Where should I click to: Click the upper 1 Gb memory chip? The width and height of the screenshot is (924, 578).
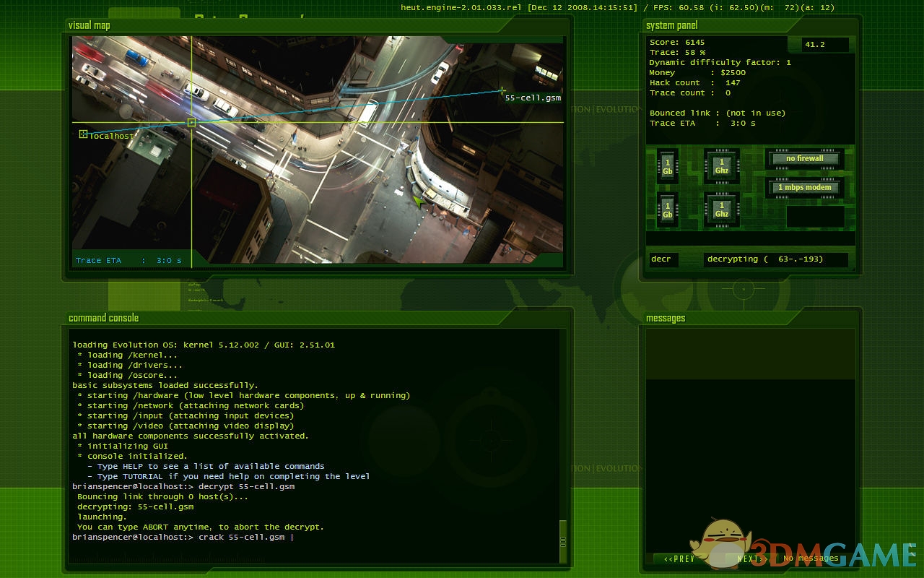click(667, 167)
